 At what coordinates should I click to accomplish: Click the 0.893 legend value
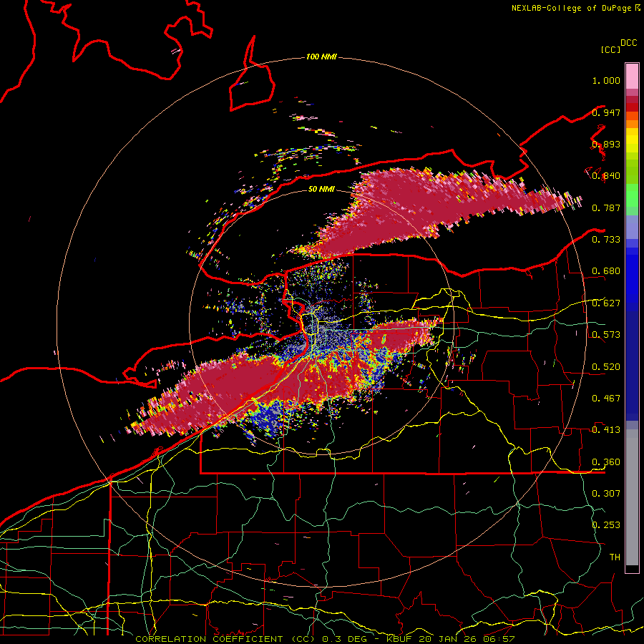[606, 144]
